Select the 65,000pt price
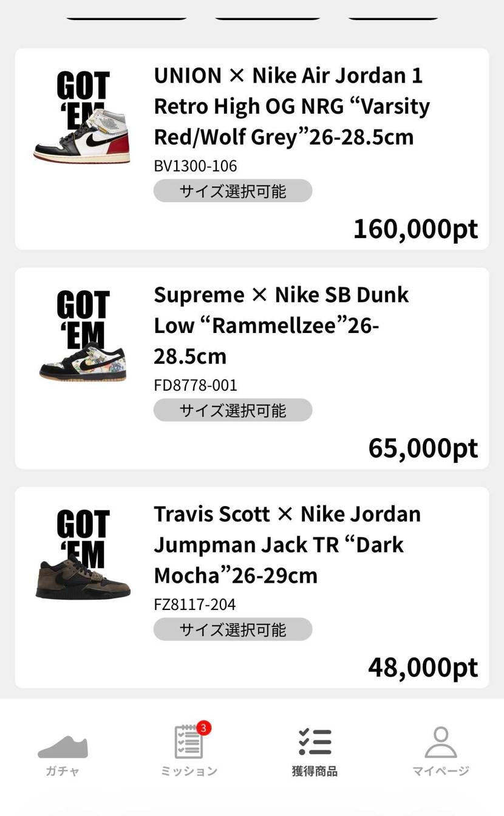 [x=423, y=448]
